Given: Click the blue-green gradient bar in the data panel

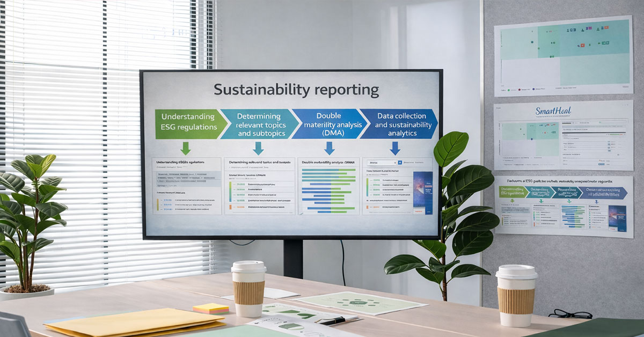Looking at the screenshot, I should pos(367,188).
